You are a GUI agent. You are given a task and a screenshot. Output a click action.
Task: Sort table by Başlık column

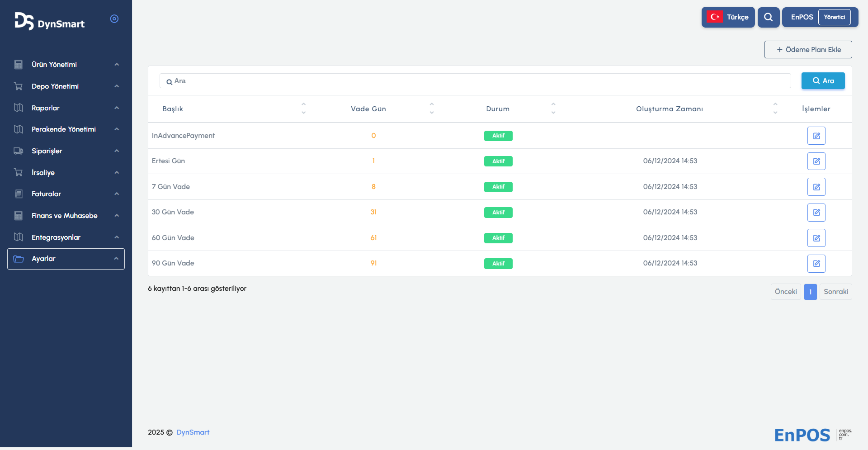tap(303, 109)
